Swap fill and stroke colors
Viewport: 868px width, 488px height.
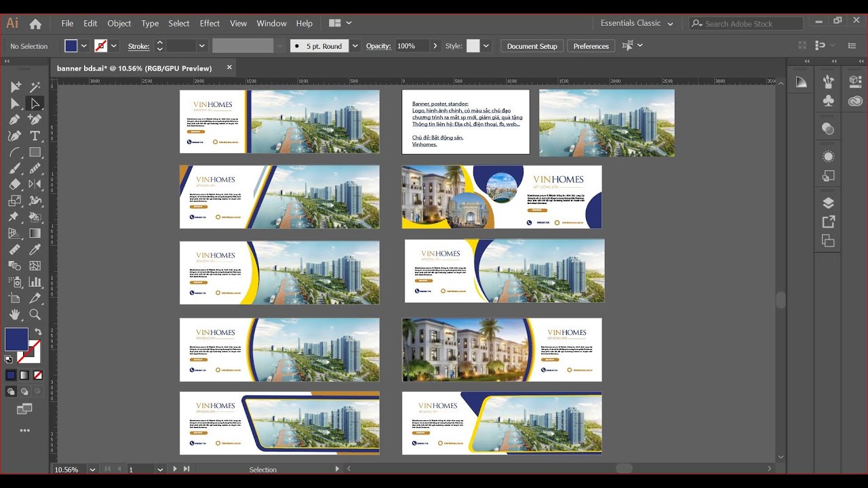(38, 331)
